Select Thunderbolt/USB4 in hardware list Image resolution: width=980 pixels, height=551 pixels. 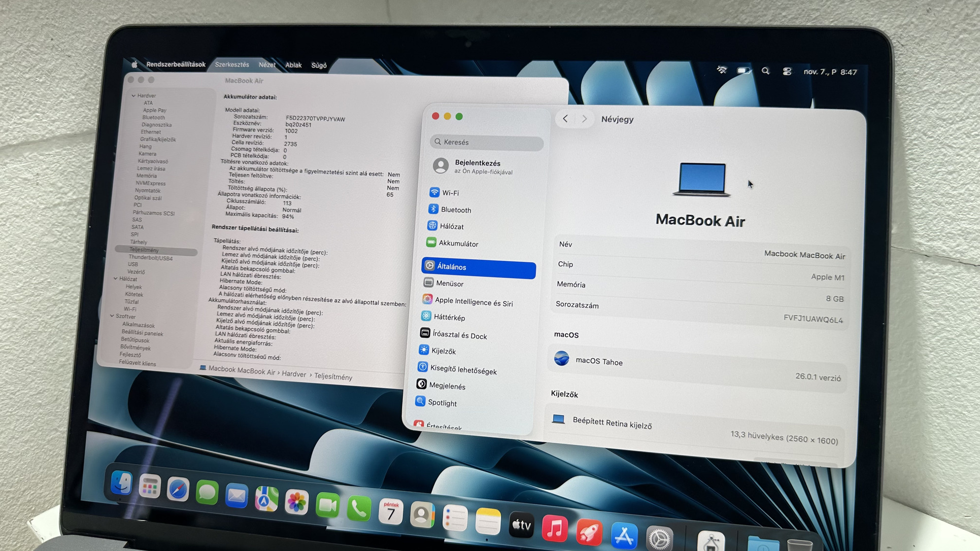tap(150, 258)
